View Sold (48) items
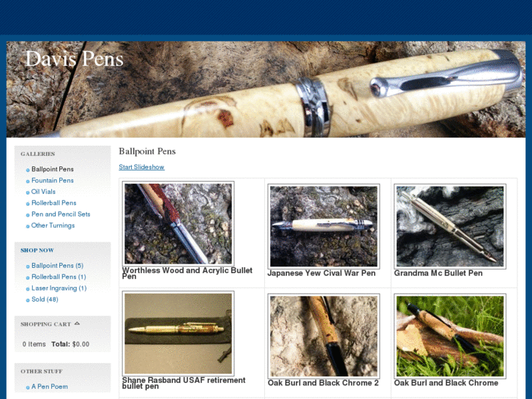 click(45, 299)
